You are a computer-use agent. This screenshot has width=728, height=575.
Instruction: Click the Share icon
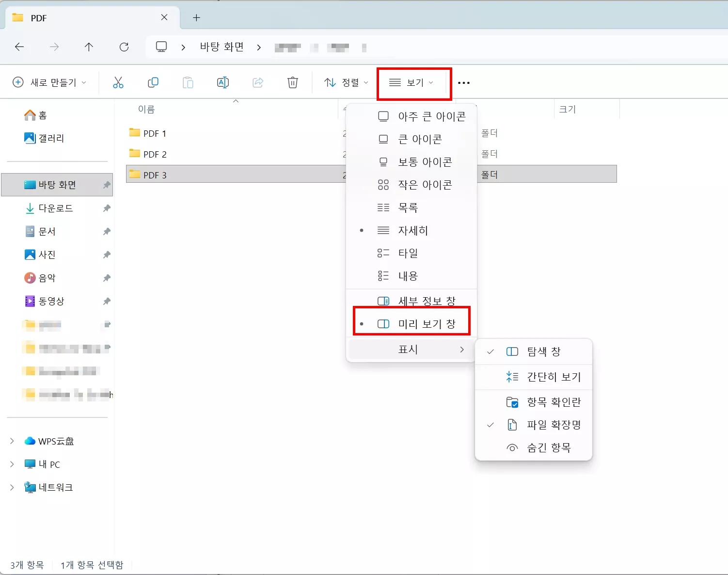click(257, 82)
